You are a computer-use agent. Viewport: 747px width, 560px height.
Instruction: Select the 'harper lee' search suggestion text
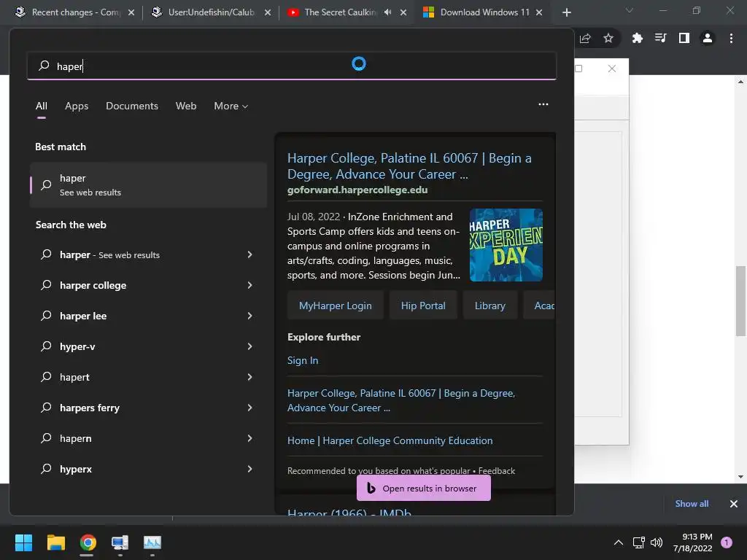tap(83, 316)
